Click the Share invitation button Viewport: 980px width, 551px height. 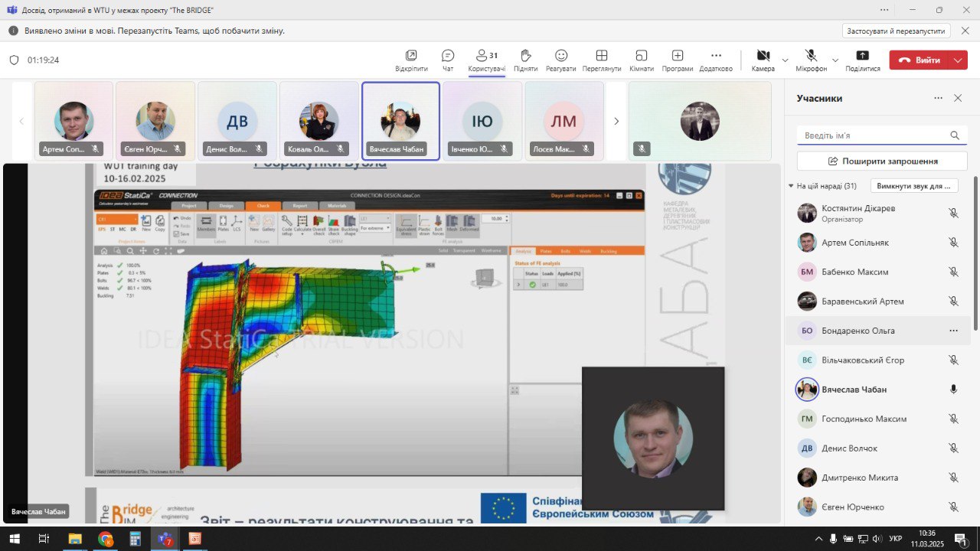(x=882, y=161)
